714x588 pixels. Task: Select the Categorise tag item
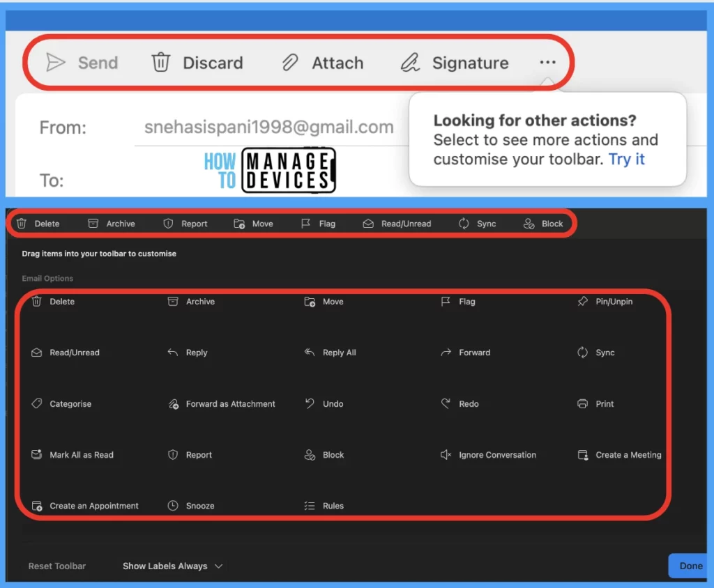tap(61, 403)
